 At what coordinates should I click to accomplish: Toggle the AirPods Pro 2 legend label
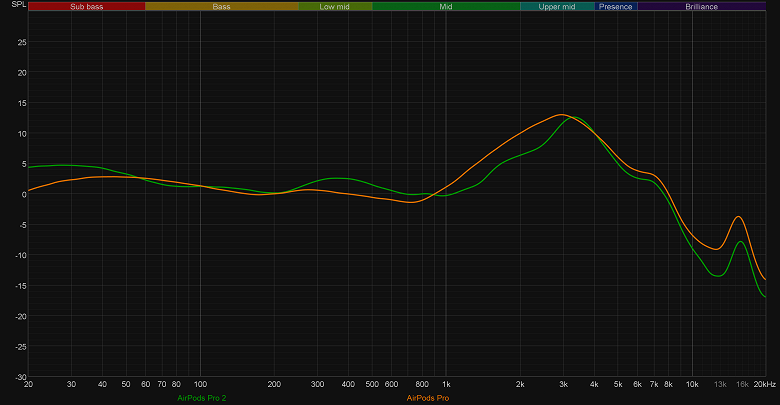click(201, 398)
